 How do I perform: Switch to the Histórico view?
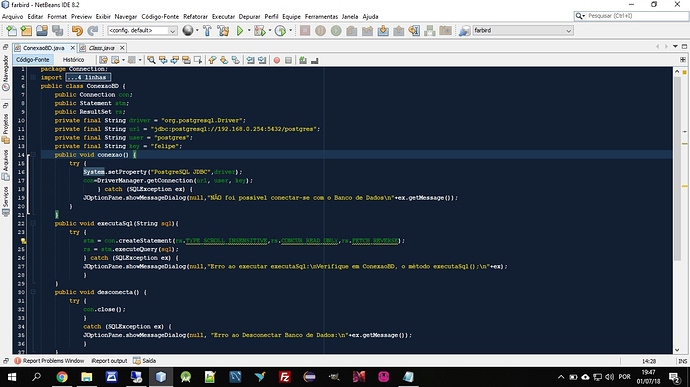[x=73, y=59]
